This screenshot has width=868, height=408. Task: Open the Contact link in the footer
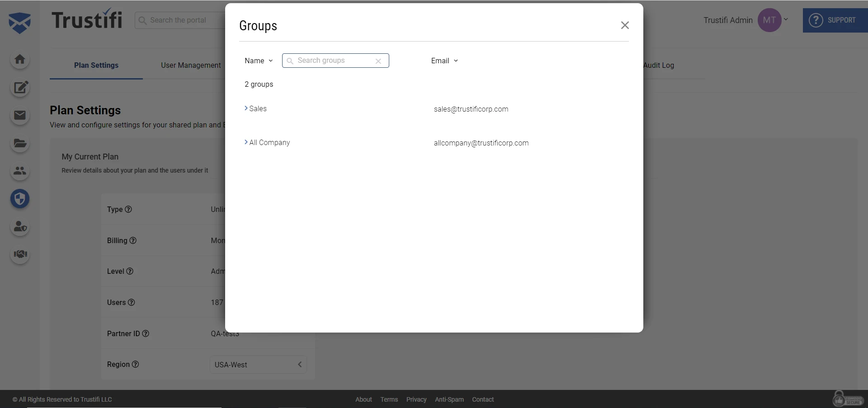pos(483,399)
